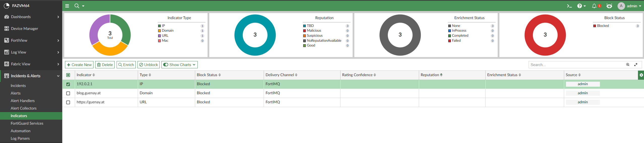Sort by Block Status column arrows
This screenshot has width=644, height=143.
pyautogui.click(x=220, y=75)
